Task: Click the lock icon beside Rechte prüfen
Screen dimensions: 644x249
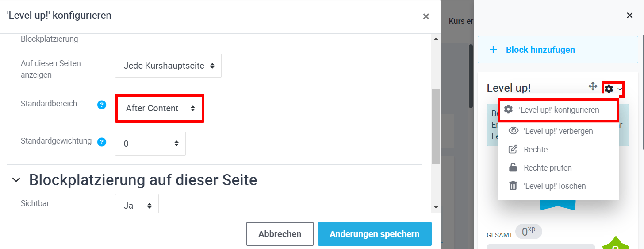Action: (x=513, y=168)
